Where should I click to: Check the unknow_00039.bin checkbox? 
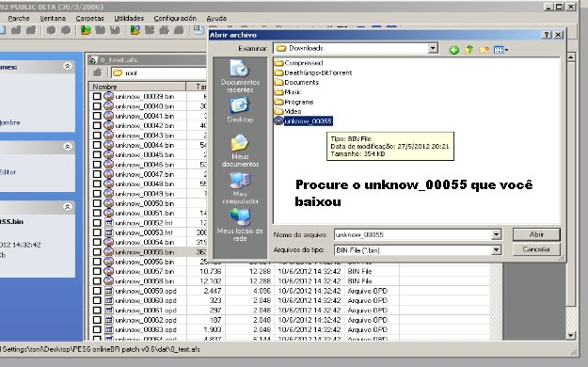click(x=97, y=96)
